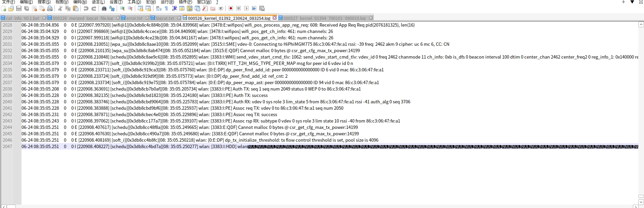Cut selection with the scissors icon
Image resolution: width=644 pixels, height=208 pixels.
click(x=60, y=8)
